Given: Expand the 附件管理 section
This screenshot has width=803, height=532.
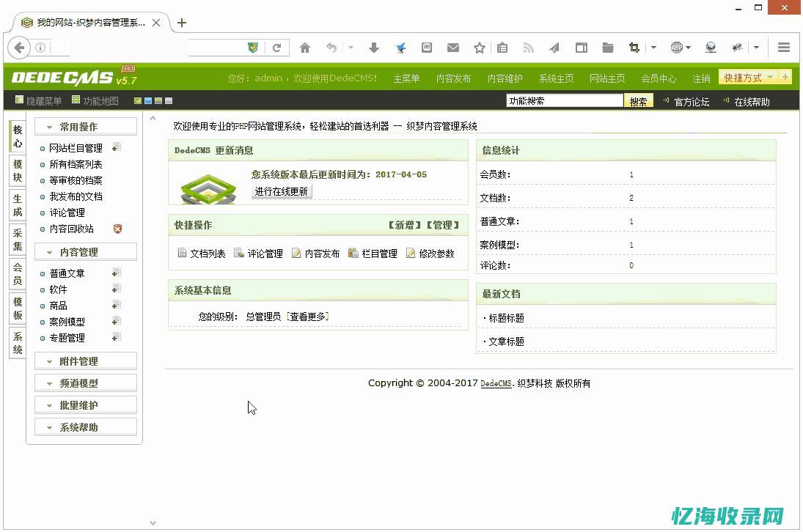Looking at the screenshot, I should pyautogui.click(x=86, y=361).
